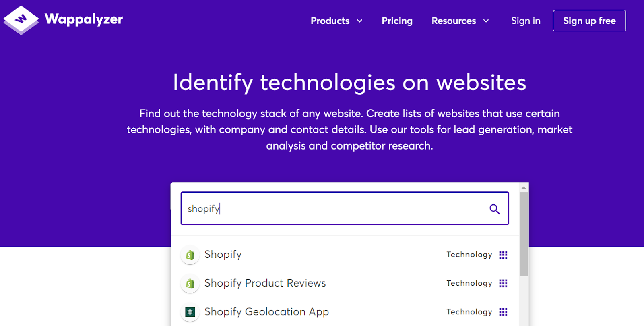Viewport: 644px width, 326px height.
Task: Click the search magnifier icon
Action: pyautogui.click(x=494, y=209)
